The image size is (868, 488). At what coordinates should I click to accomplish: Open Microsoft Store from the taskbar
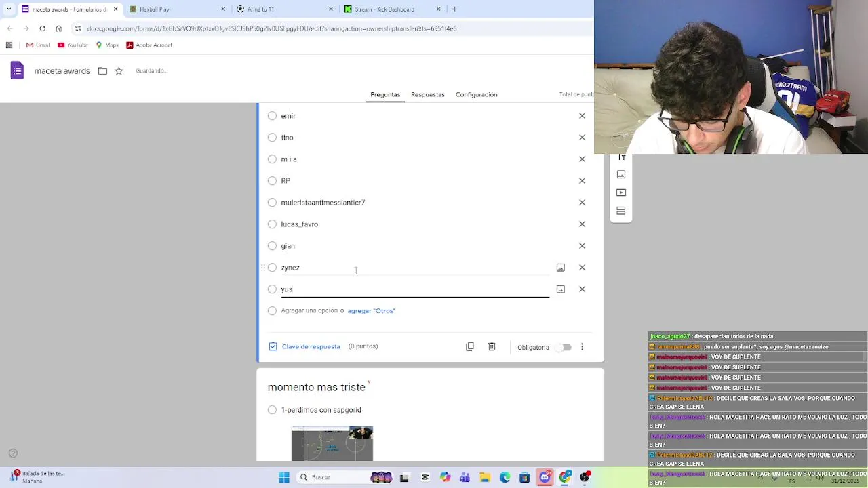pyautogui.click(x=524, y=477)
